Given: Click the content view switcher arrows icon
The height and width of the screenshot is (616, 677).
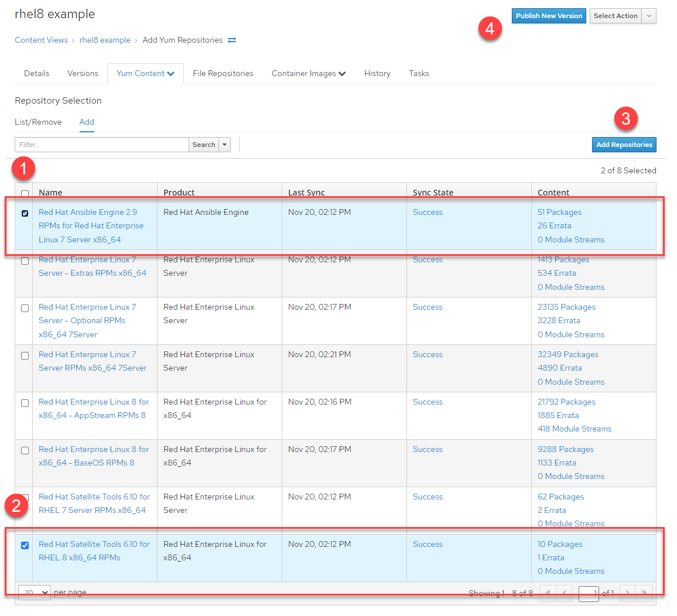Looking at the screenshot, I should tap(232, 40).
